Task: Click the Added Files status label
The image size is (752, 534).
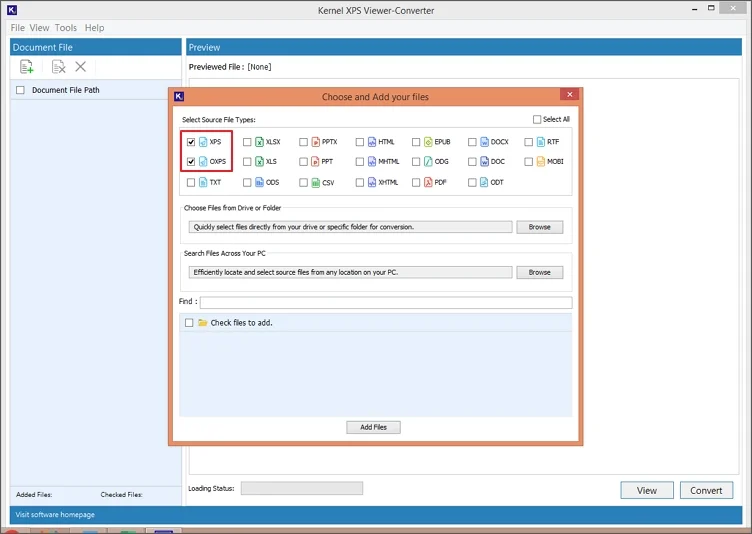Action: [x=34, y=495]
